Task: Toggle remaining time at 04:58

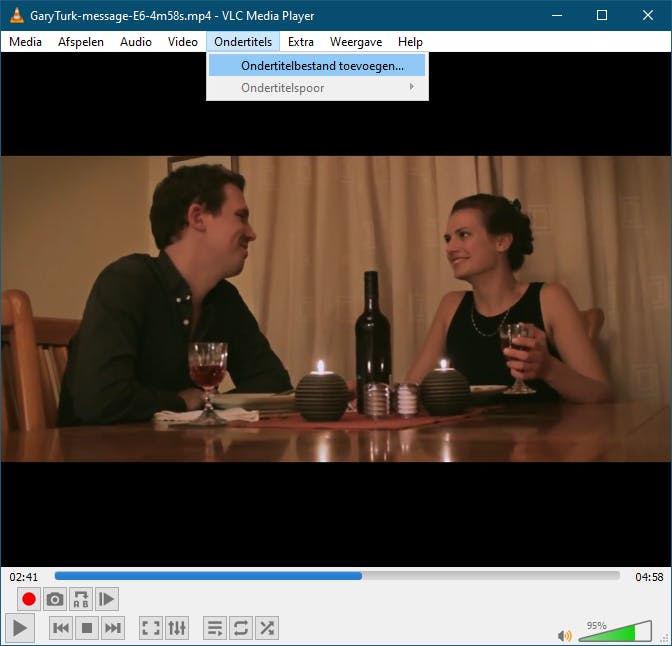Action: 649,577
